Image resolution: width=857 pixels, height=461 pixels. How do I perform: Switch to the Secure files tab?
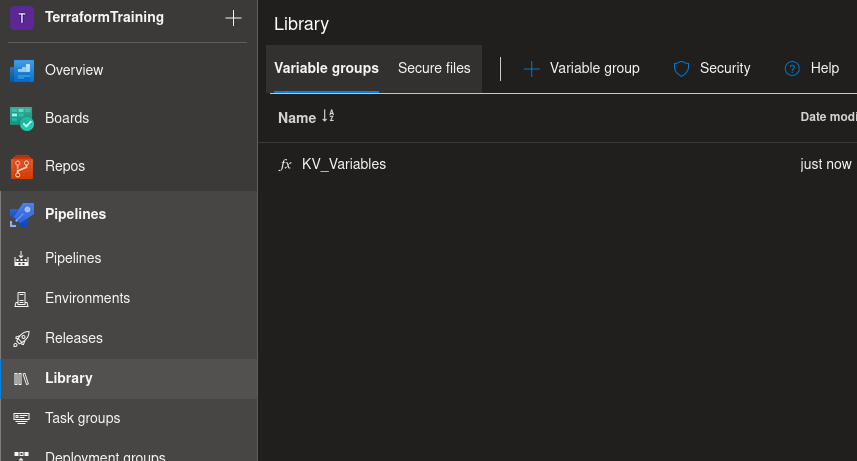(434, 68)
